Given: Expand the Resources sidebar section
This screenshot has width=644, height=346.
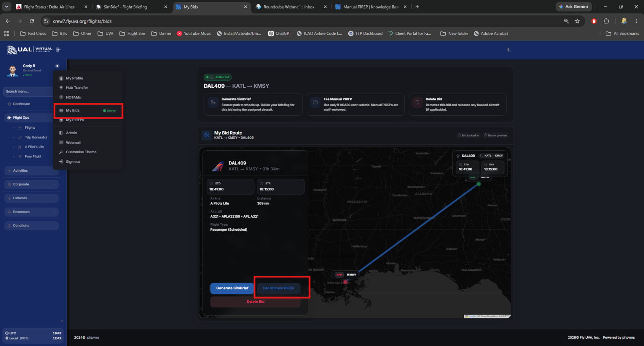Looking at the screenshot, I should (31, 212).
